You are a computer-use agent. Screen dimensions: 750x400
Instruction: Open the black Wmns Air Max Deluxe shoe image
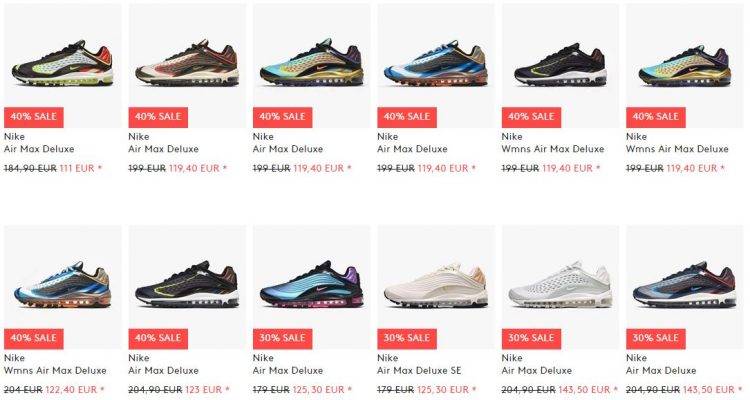point(560,65)
